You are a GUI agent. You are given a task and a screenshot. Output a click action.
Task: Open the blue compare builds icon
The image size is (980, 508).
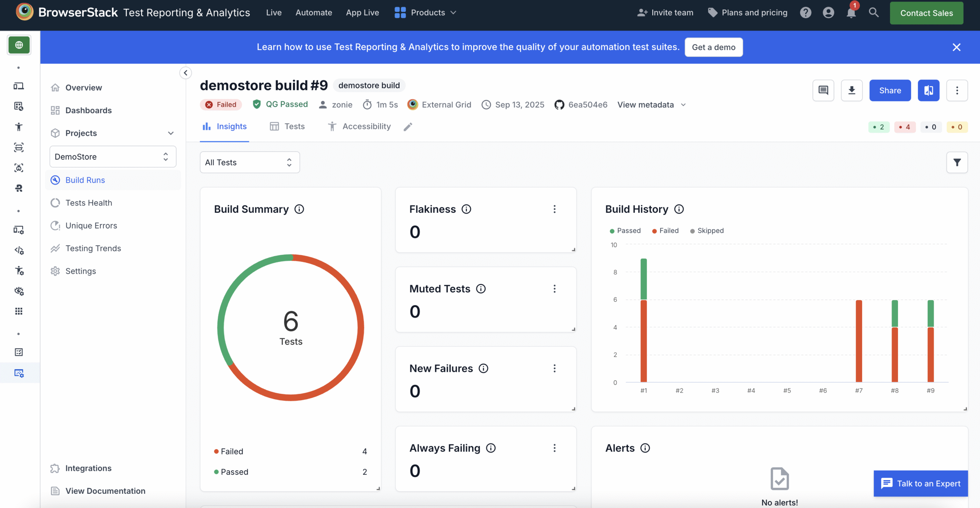click(929, 90)
